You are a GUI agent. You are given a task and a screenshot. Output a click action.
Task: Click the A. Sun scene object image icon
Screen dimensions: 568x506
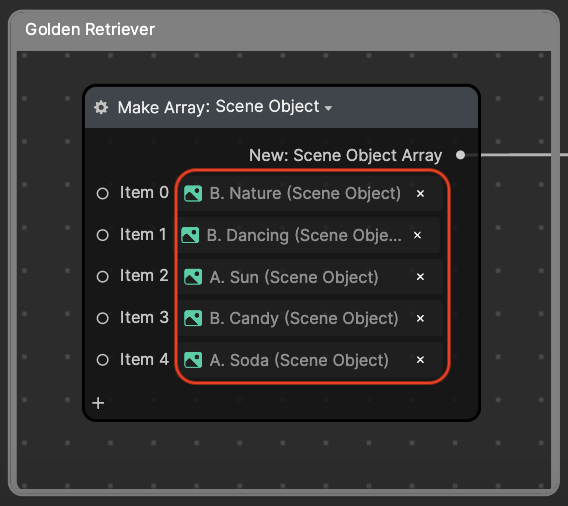pyautogui.click(x=193, y=277)
